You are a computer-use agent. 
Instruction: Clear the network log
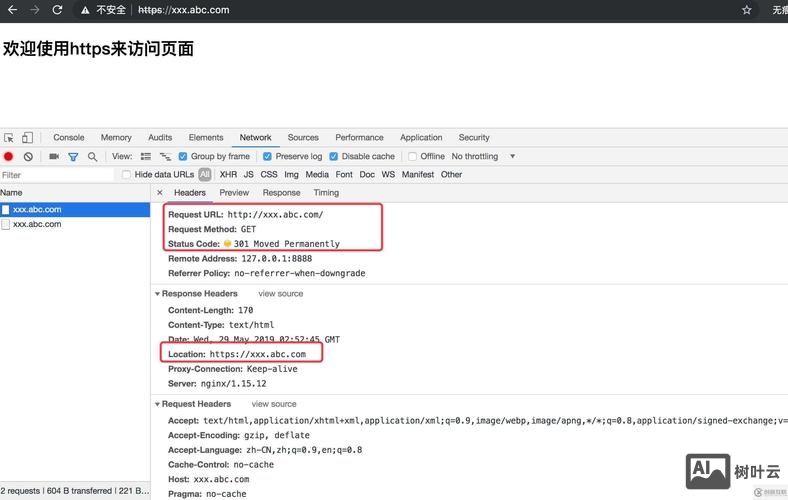point(28,157)
